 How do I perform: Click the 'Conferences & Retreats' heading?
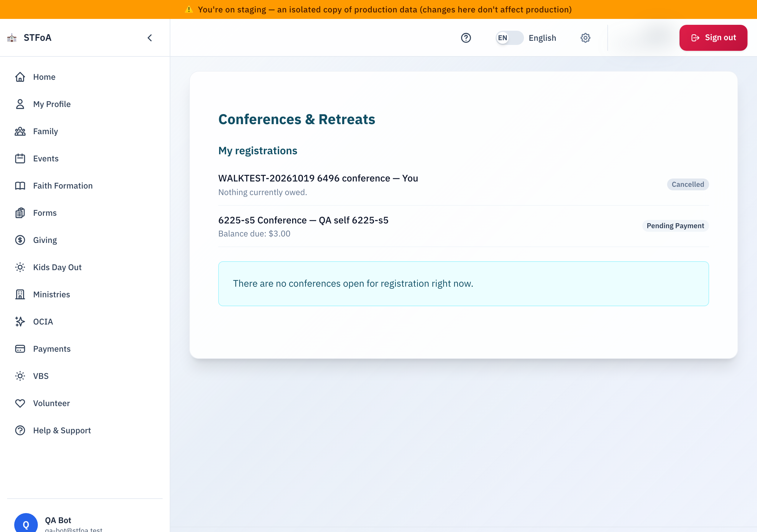click(x=297, y=119)
